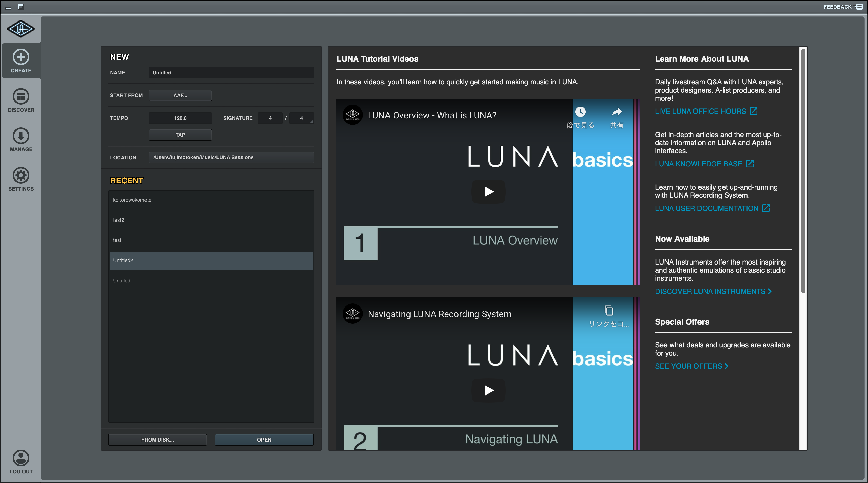Click the FEEDBACK label at top right
The height and width of the screenshot is (483, 868).
pyautogui.click(x=837, y=7)
